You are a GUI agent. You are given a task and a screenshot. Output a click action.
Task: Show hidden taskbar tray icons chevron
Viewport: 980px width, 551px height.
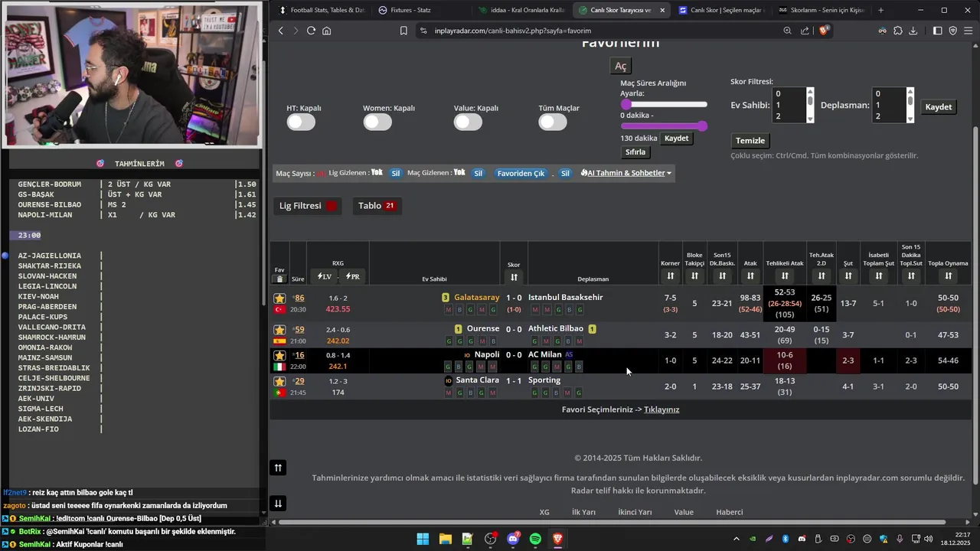pos(737,540)
